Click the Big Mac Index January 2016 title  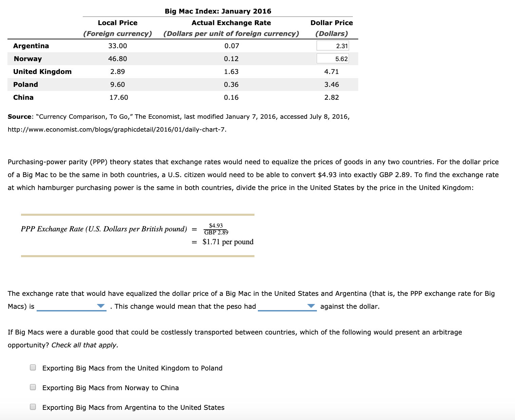218,11
